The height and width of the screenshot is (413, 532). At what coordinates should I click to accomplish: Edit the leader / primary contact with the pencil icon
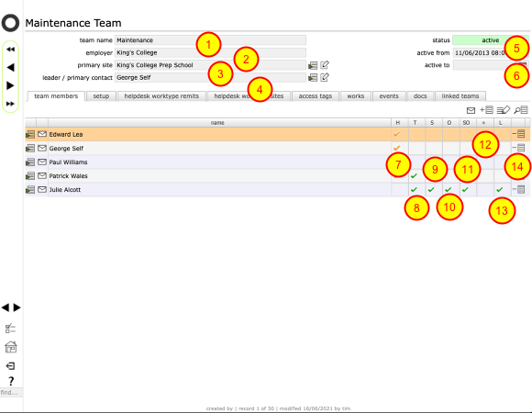(x=325, y=77)
